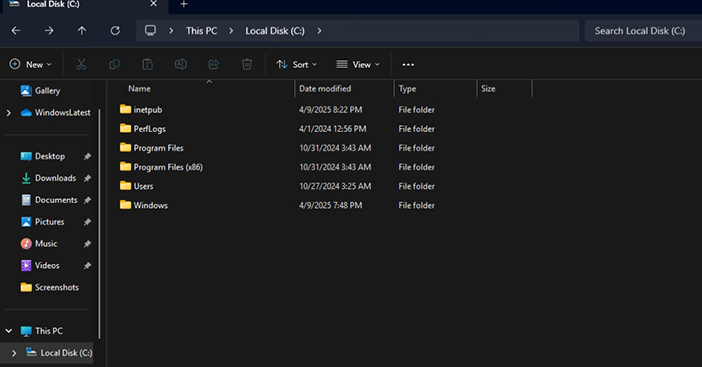Click the PC monitor icon in address bar
The height and width of the screenshot is (367, 702).
pyautogui.click(x=150, y=30)
